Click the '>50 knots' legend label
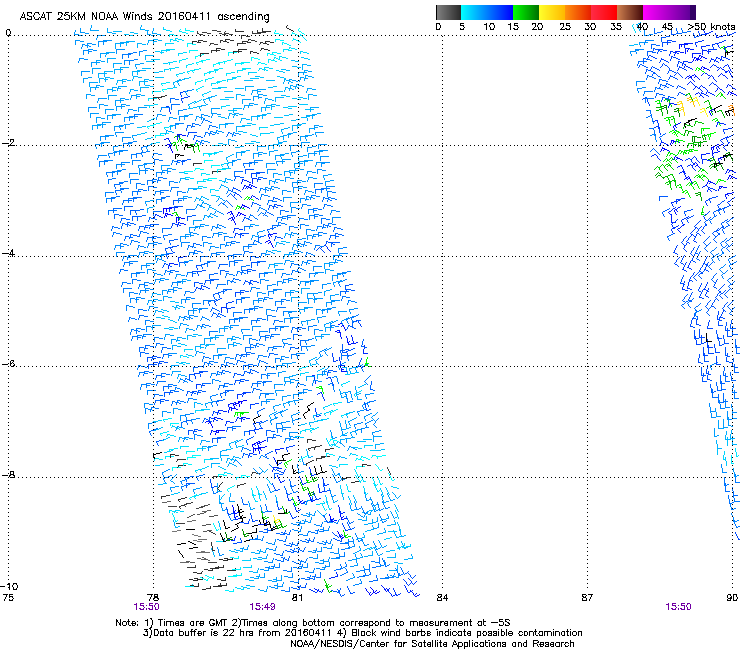This screenshot has height=650, width=740. pyautogui.click(x=711, y=27)
